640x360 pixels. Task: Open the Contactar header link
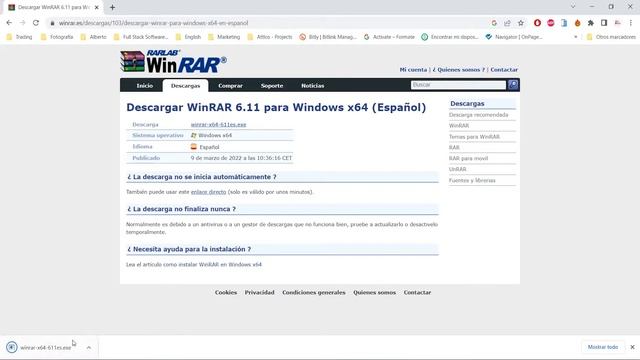[x=504, y=70]
